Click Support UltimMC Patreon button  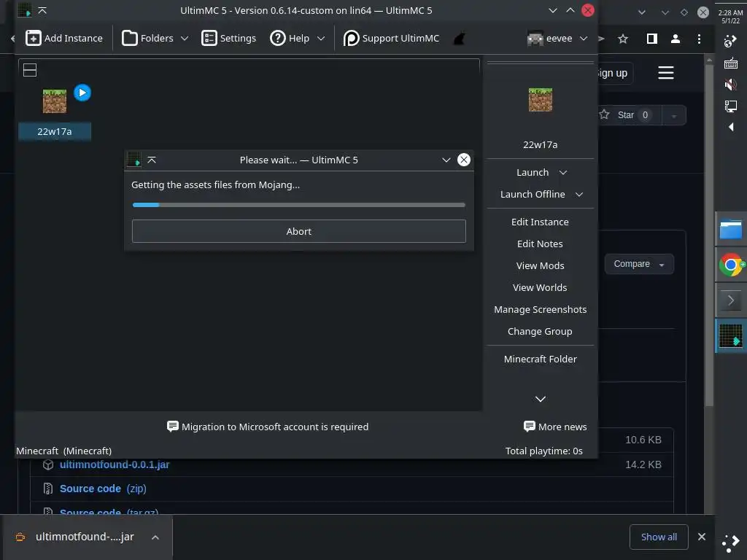click(391, 38)
